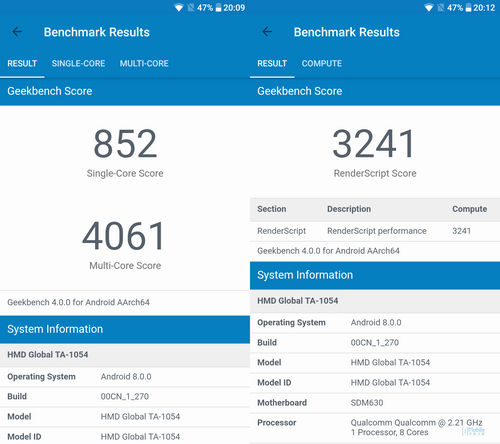Tap 'Operating System' label on right screen
This screenshot has height=444, width=500.
[291, 323]
